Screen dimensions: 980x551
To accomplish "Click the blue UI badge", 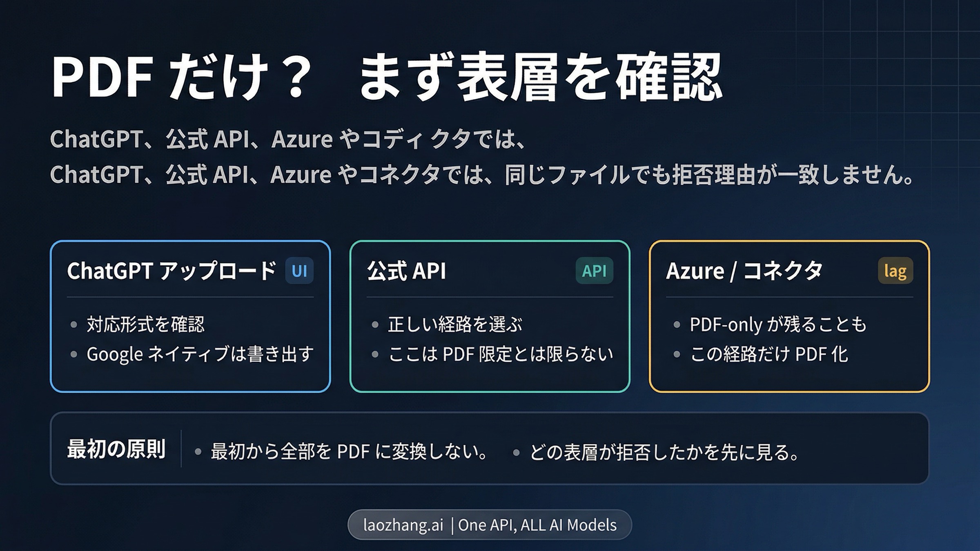I will [x=299, y=271].
